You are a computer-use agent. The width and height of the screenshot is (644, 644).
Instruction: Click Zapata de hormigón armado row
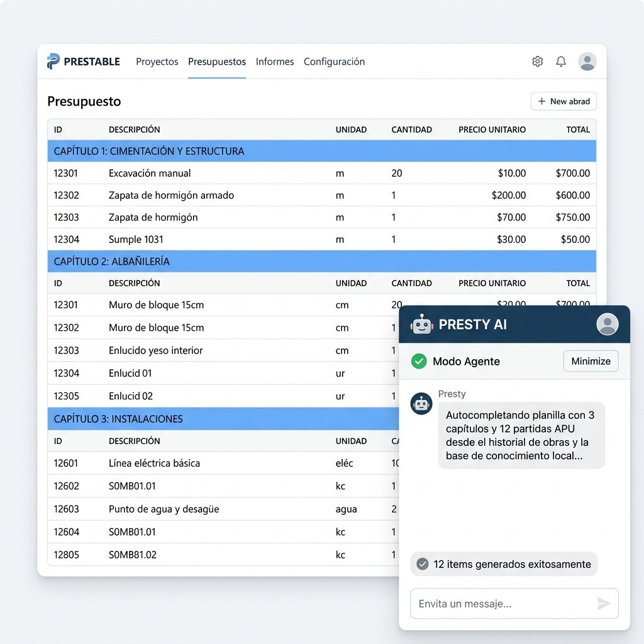pyautogui.click(x=322, y=195)
